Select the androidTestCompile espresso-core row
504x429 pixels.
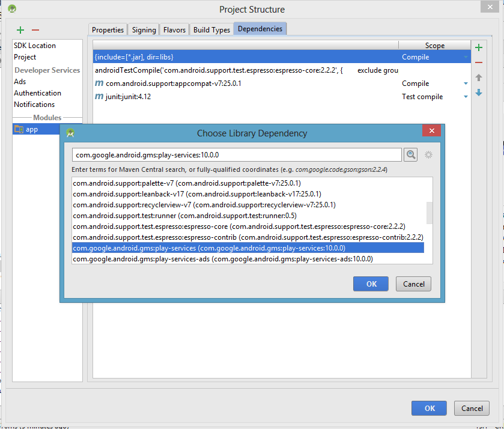(282, 70)
